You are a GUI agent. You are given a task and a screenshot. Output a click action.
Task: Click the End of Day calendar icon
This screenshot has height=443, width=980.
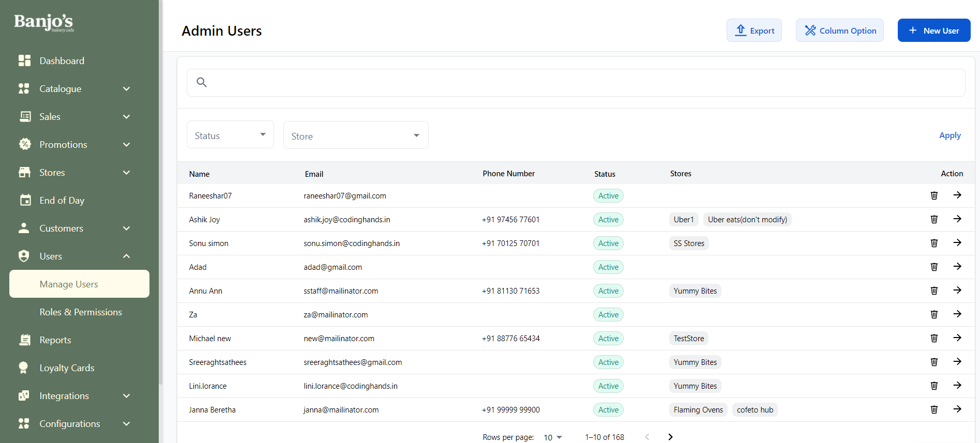tap(25, 200)
